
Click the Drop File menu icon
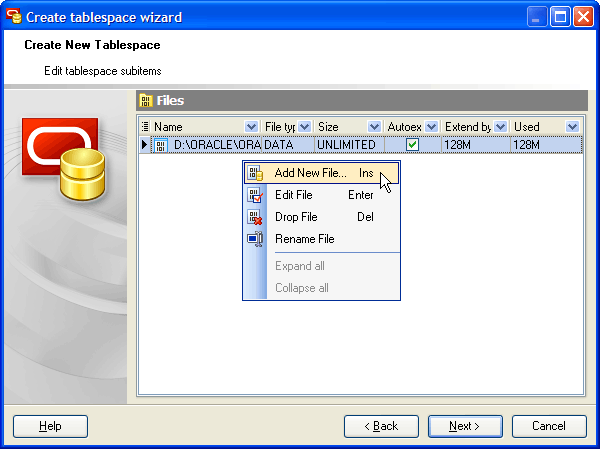point(255,217)
